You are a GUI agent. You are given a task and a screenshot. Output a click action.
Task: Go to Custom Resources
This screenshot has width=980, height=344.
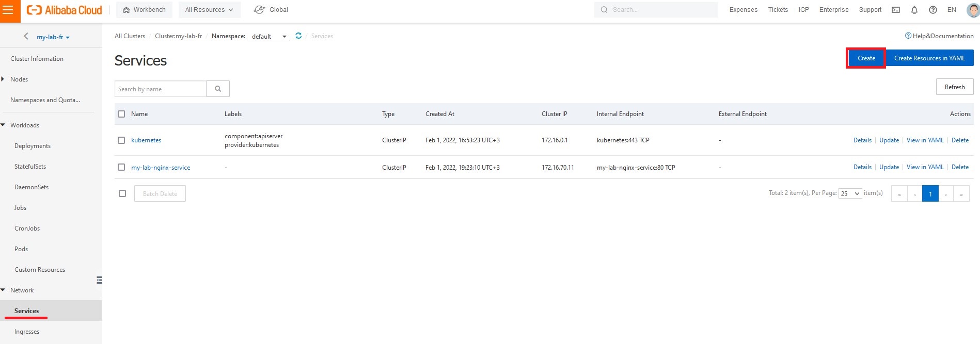[x=40, y=270]
